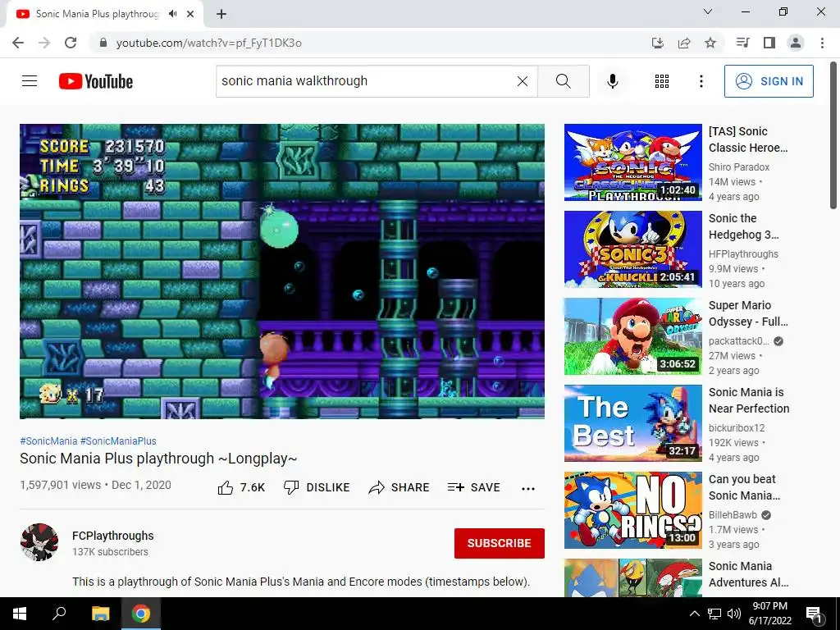Install app from address bar icon

coord(657,43)
